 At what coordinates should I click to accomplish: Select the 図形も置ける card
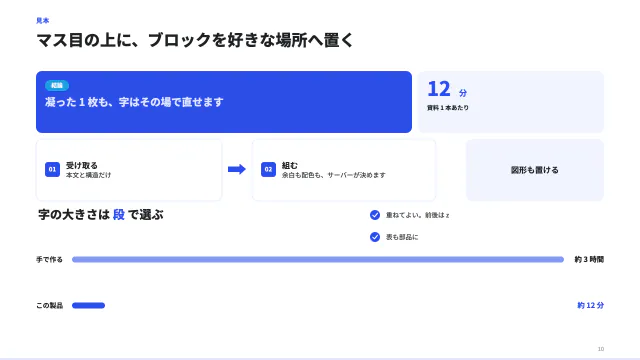535,170
